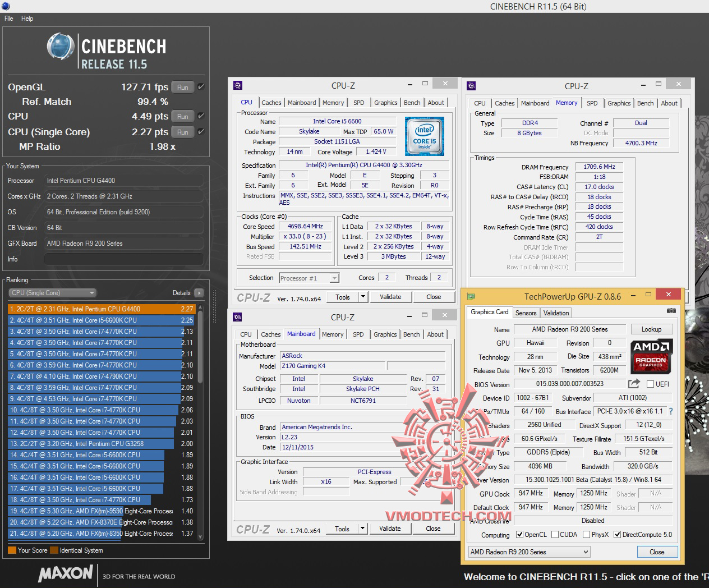Click the Close button in GPU-Z
Image resolution: width=709 pixels, height=588 pixels.
[657, 552]
